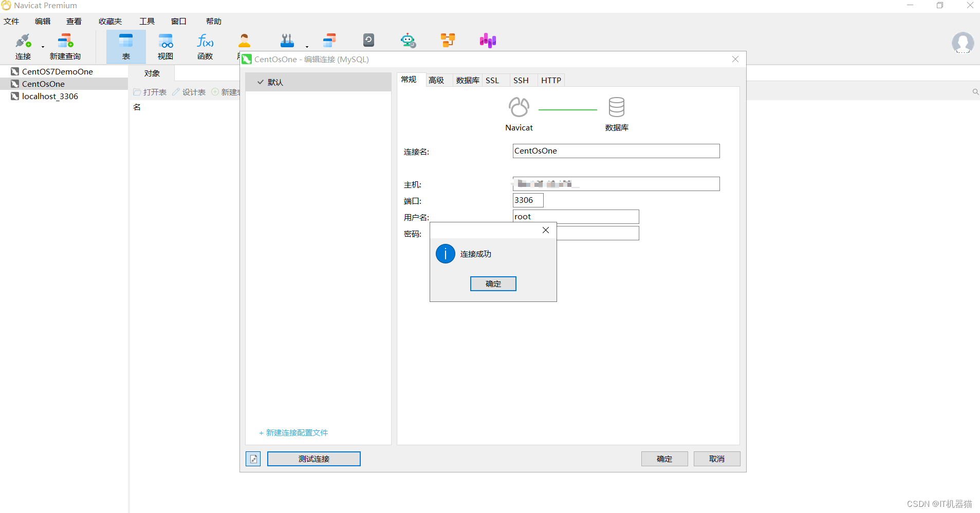
Task: Click the magenta charts toolbar icon
Action: (488, 41)
